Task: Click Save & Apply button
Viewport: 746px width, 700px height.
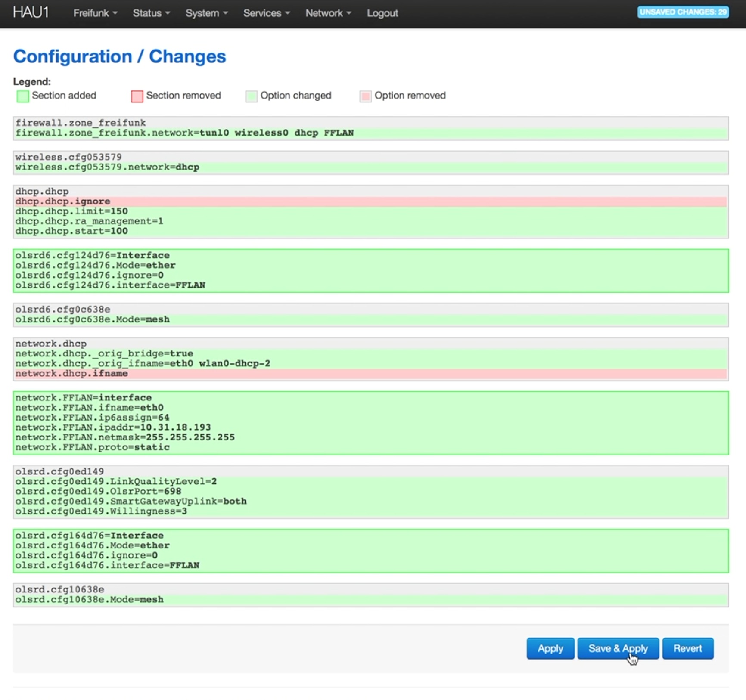Action: 618,648
